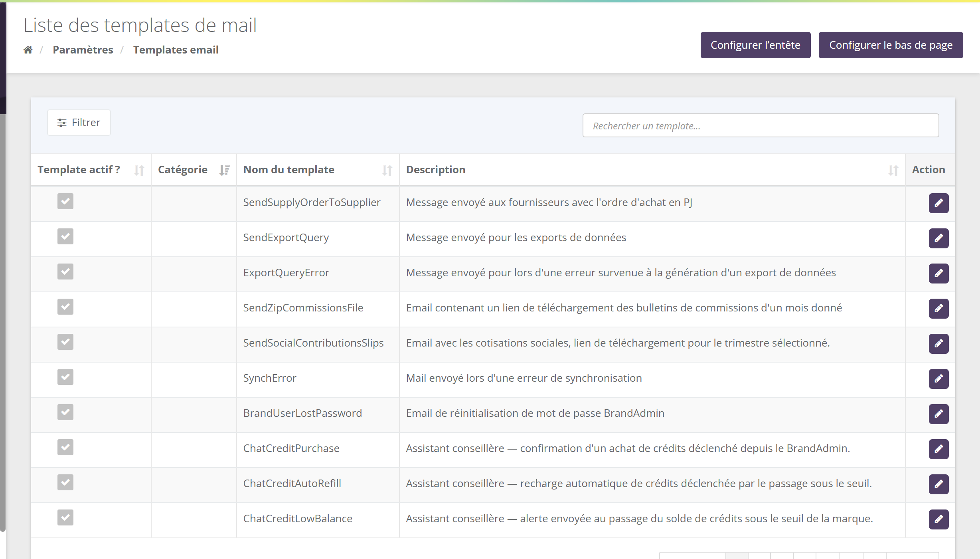Toggle active checkbox for SendSupplyOrderToSupplier
This screenshot has height=559, width=980.
point(65,201)
